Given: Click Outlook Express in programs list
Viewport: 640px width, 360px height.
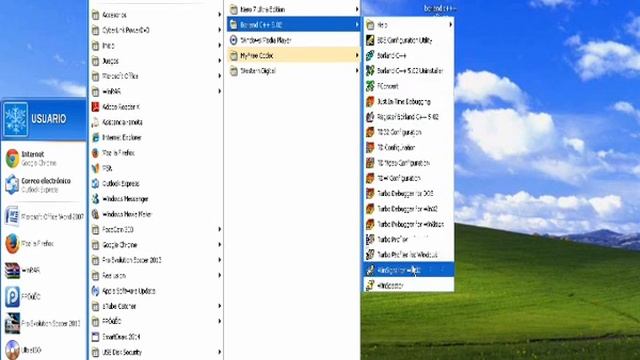Looking at the screenshot, I should [156, 184].
